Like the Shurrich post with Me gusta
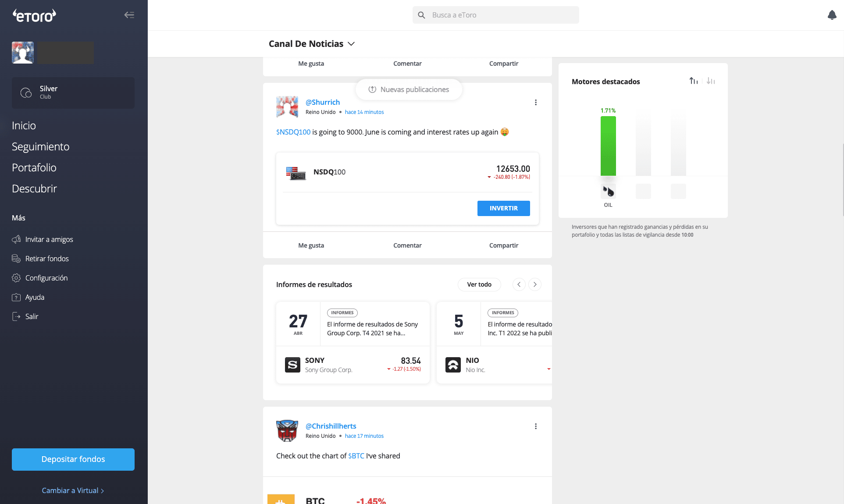The height and width of the screenshot is (504, 844). 311,245
